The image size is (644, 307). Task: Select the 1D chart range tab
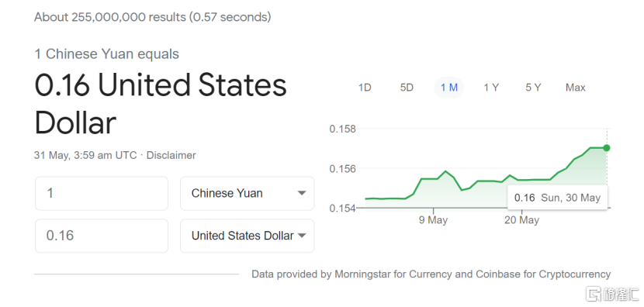365,88
